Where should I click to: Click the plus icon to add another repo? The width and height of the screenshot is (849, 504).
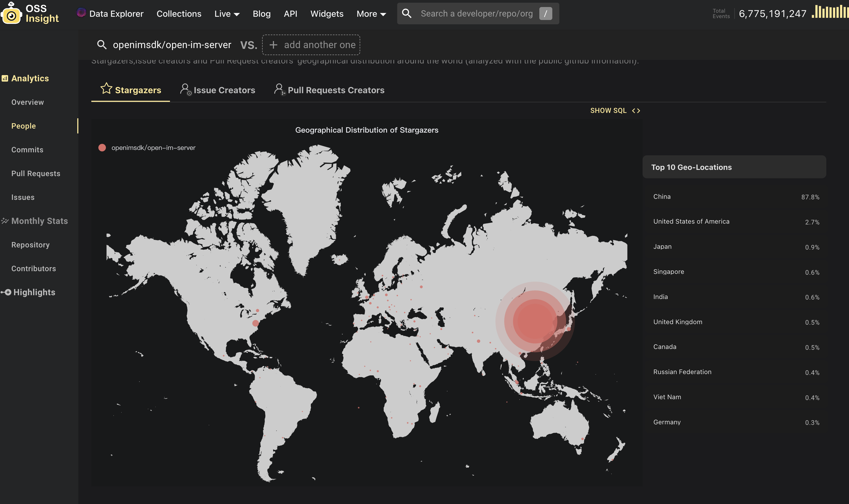point(273,45)
